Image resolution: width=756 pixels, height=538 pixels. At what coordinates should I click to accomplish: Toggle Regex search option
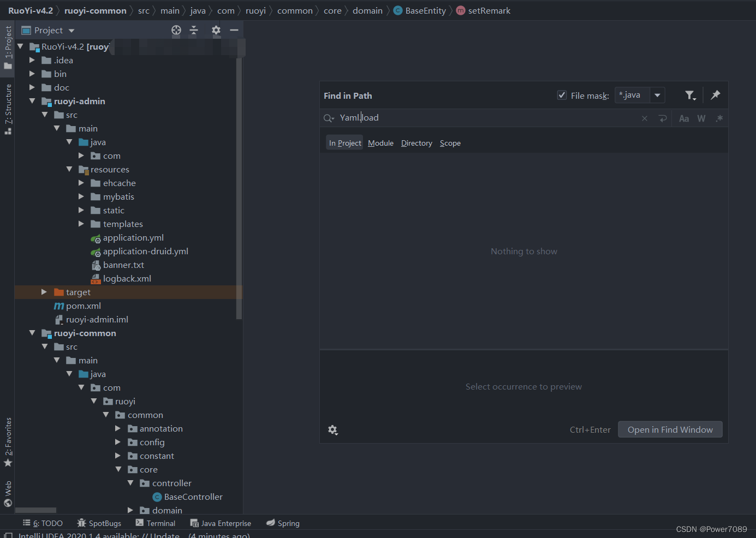(719, 118)
